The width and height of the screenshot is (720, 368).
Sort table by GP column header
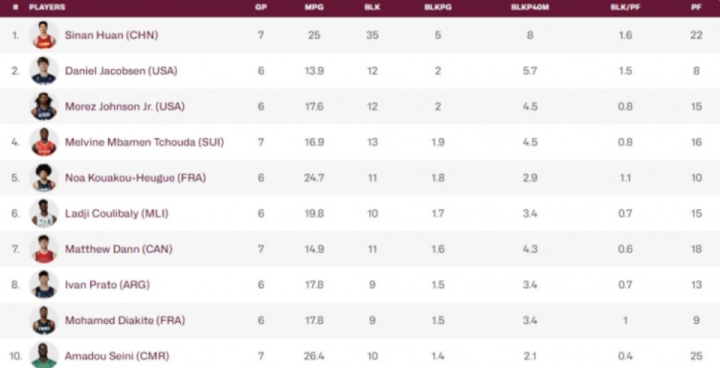point(261,7)
